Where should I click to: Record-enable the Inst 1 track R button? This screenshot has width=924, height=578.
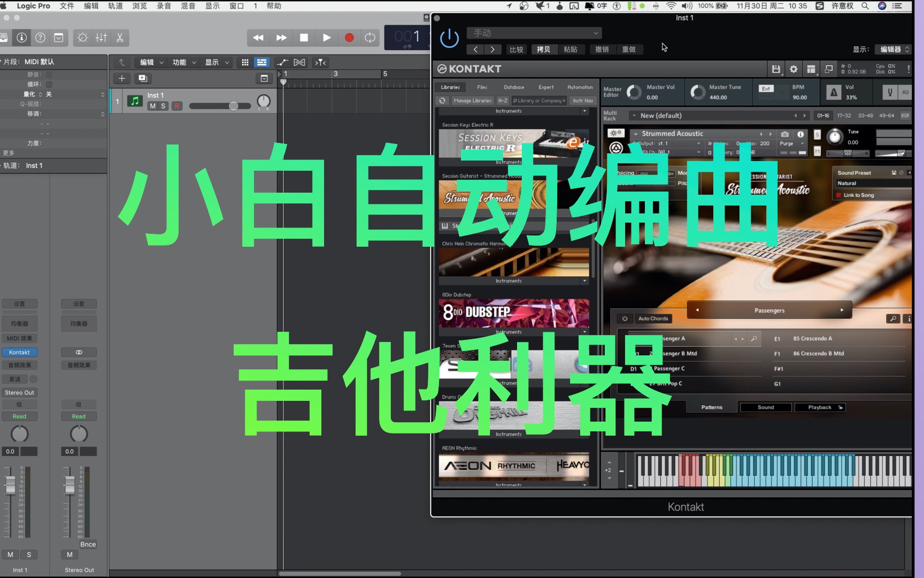177,106
